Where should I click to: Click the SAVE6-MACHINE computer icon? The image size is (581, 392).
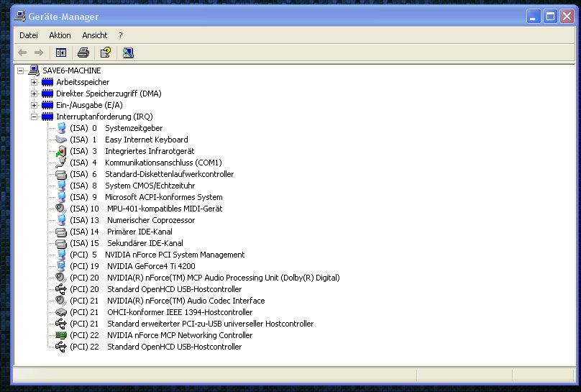point(34,70)
